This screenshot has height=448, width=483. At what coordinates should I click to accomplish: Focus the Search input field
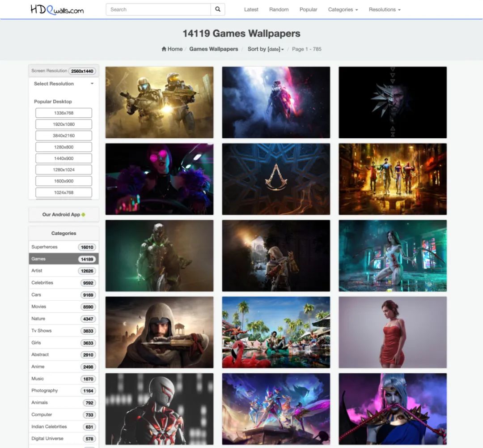coord(158,9)
